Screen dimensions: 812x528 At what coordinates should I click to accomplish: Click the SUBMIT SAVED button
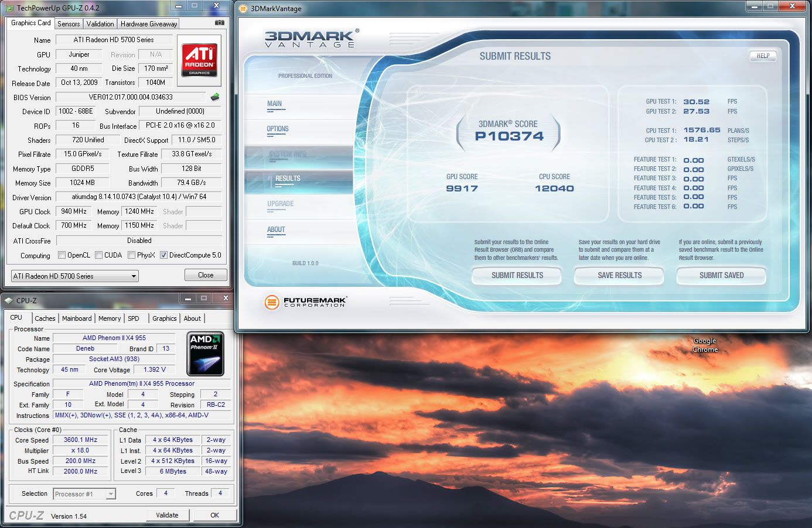click(721, 275)
